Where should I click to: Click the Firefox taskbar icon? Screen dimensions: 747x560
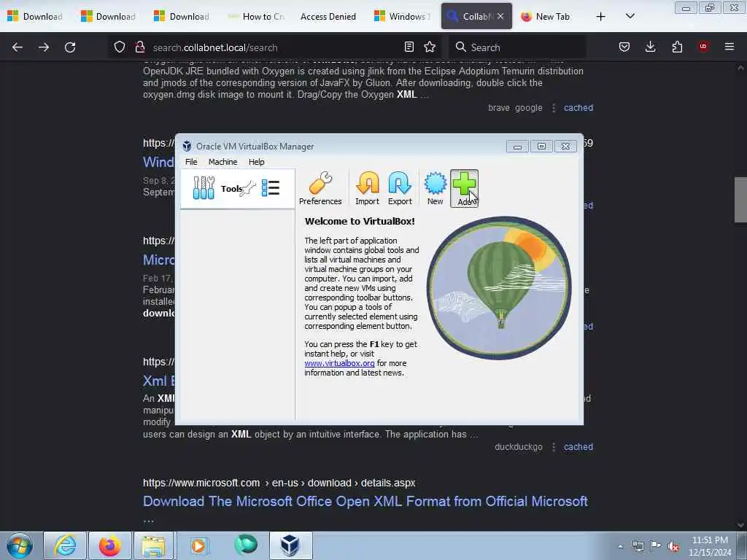[x=109, y=545]
